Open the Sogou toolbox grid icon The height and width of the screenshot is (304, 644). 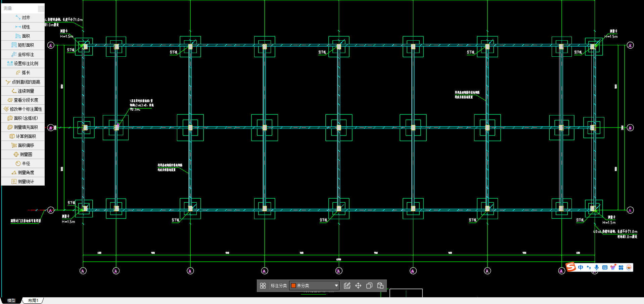[621, 267]
